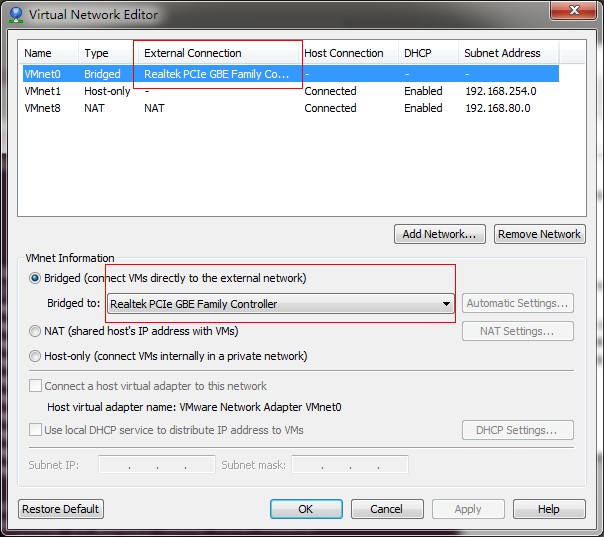This screenshot has height=537, width=604.
Task: Select the NAT radio option
Action: point(35,331)
